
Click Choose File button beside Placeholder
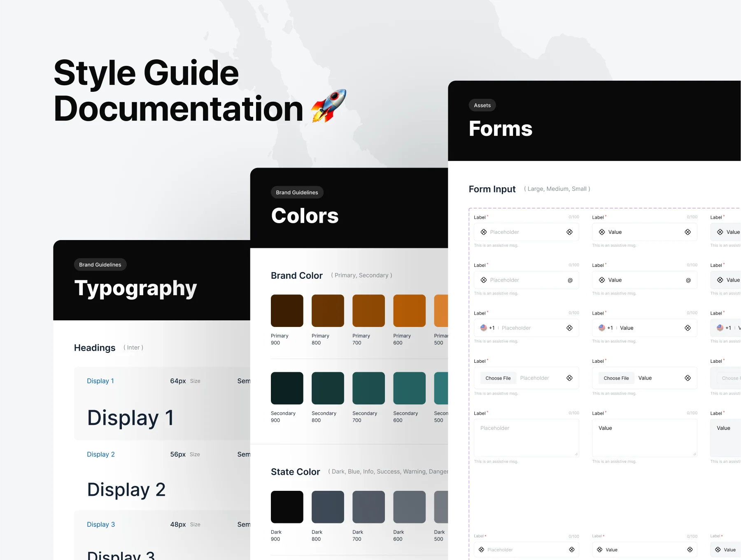click(x=498, y=378)
